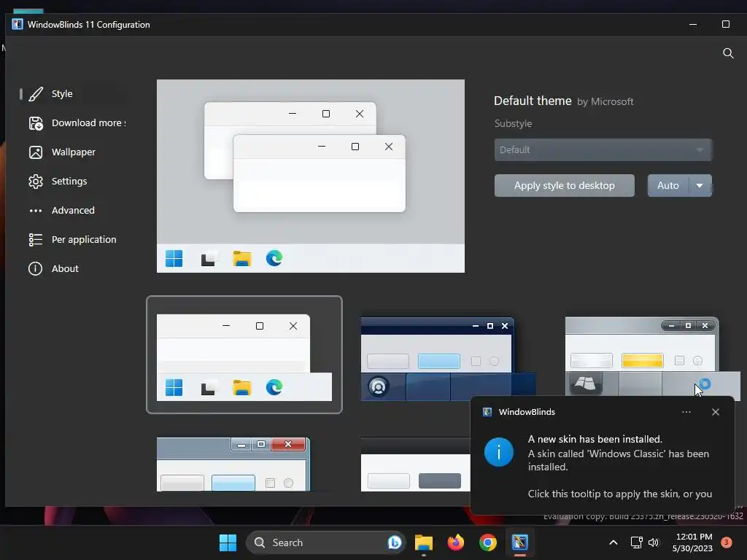Open the Substyle Default dropdown
The image size is (747, 560).
tap(603, 149)
